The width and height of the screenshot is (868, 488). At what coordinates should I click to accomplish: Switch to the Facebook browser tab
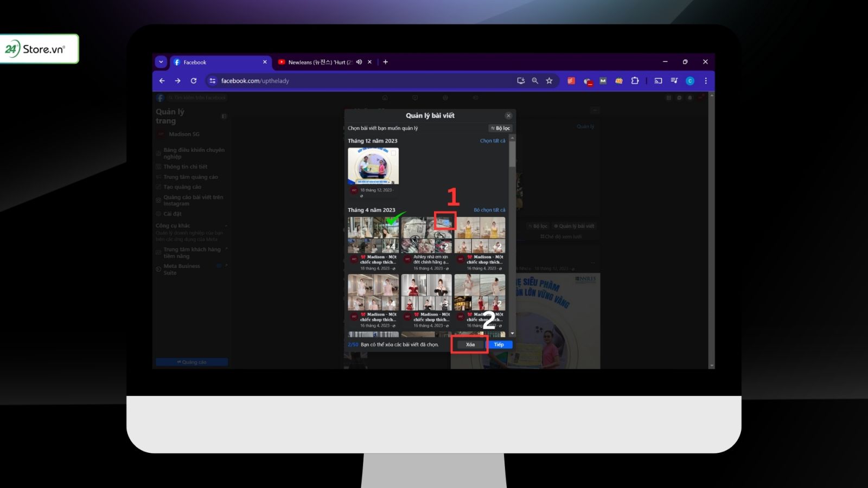(220, 62)
